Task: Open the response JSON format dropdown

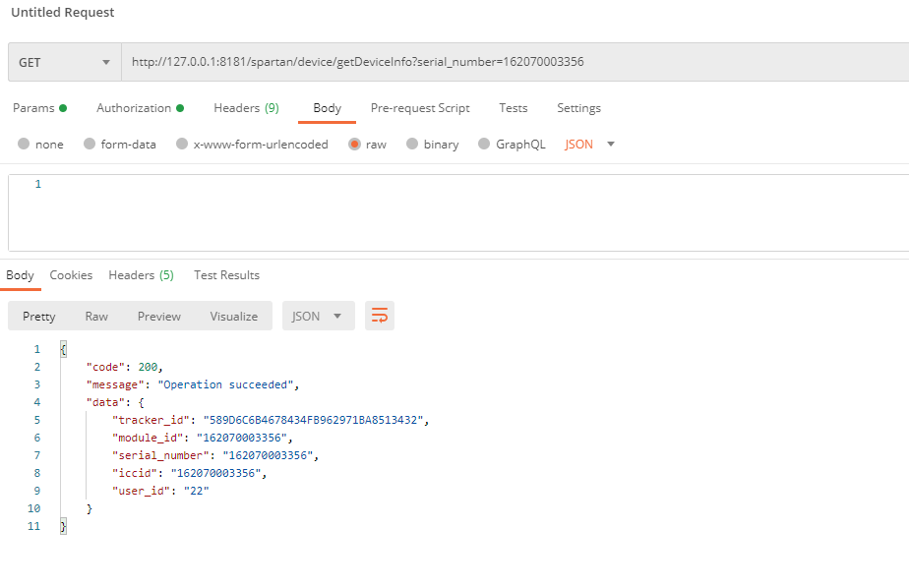Action: [318, 316]
